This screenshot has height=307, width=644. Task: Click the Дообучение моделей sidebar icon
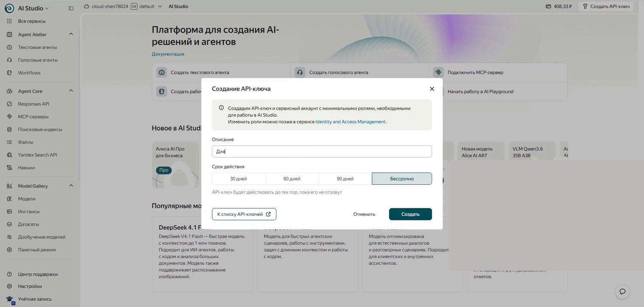tap(9, 237)
